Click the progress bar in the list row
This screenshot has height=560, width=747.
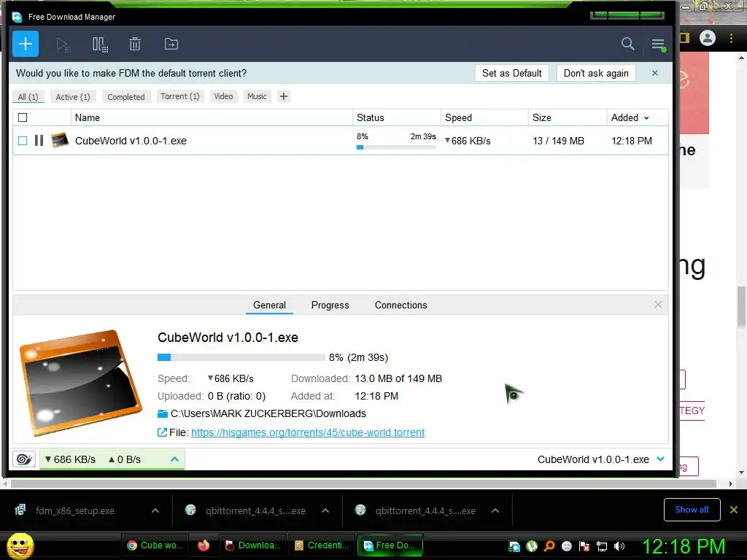pos(396,147)
